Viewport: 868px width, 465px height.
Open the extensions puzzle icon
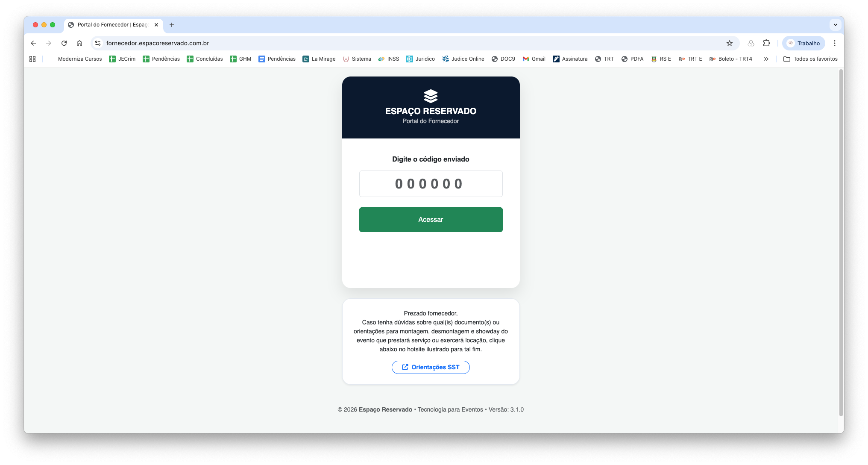coord(767,43)
